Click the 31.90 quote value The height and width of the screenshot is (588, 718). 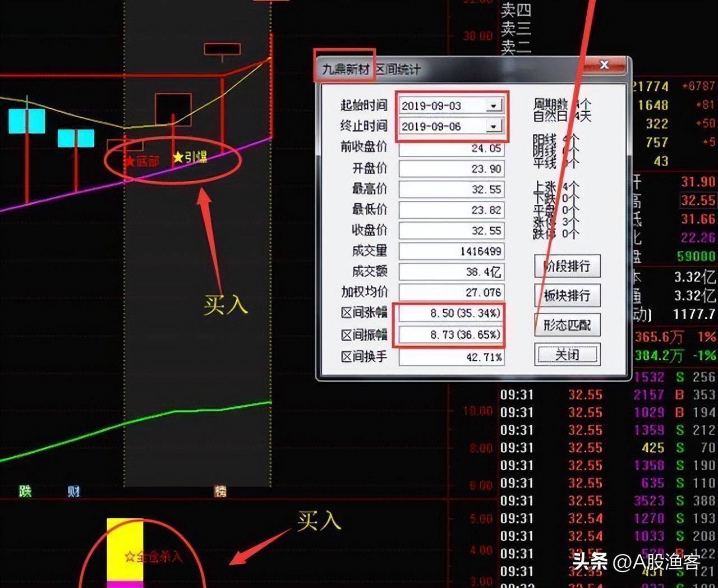698,182
